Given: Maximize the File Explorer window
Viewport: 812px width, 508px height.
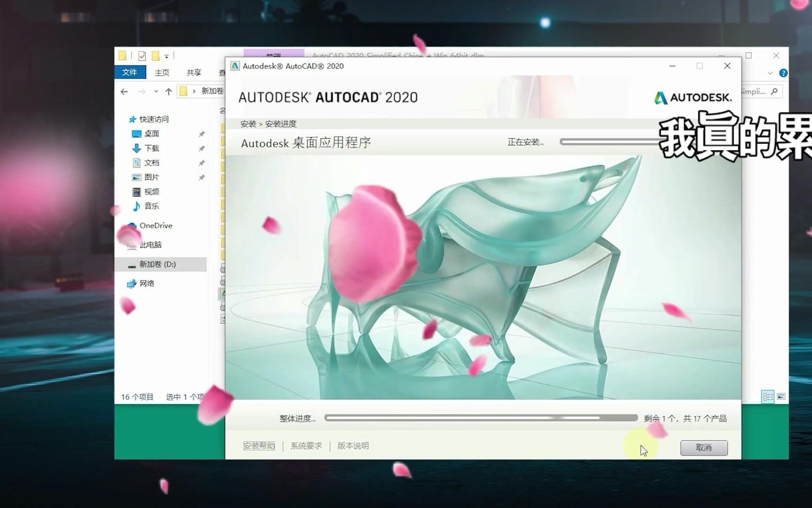Looking at the screenshot, I should 749,56.
